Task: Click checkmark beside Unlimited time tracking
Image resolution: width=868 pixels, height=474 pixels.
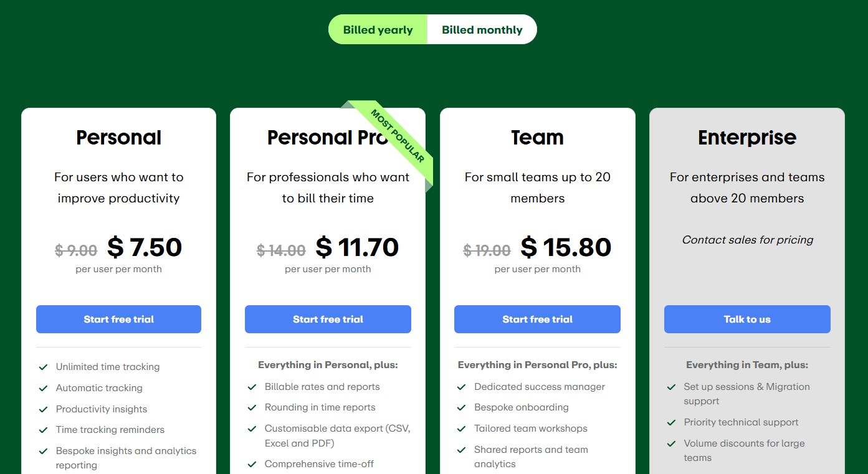Action: tap(44, 367)
